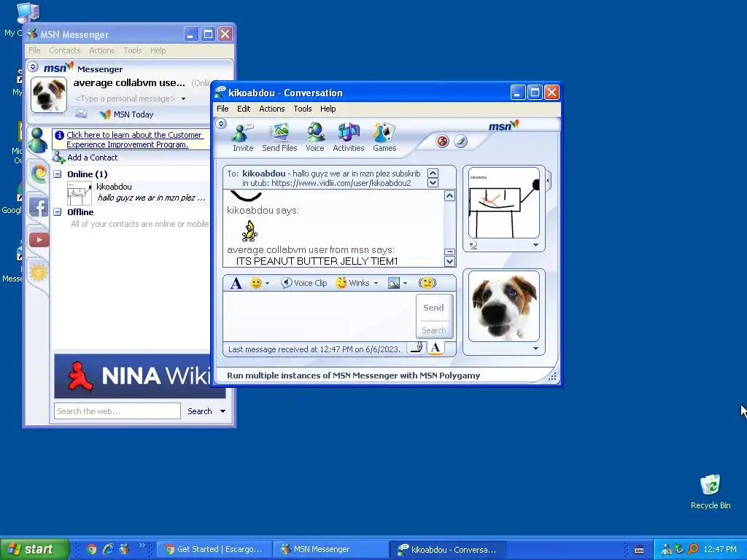The width and height of the screenshot is (747, 560).
Task: Click the chat history scroll down arrow
Action: pos(449,262)
